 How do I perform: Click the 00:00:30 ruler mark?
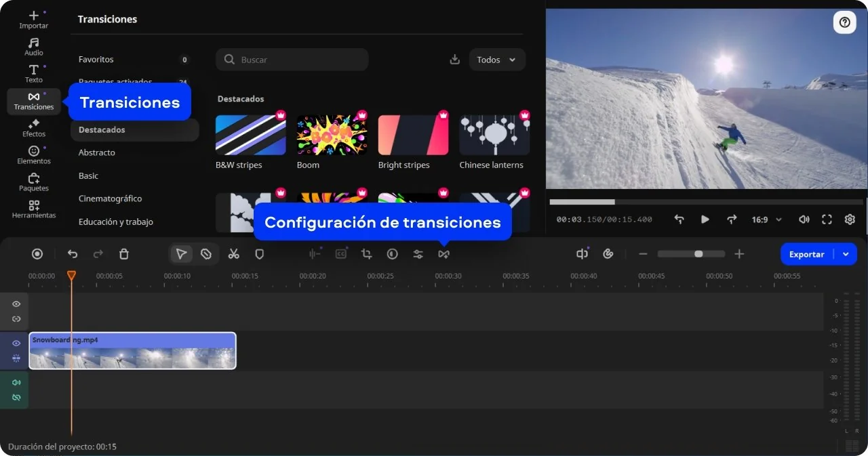tap(448, 276)
